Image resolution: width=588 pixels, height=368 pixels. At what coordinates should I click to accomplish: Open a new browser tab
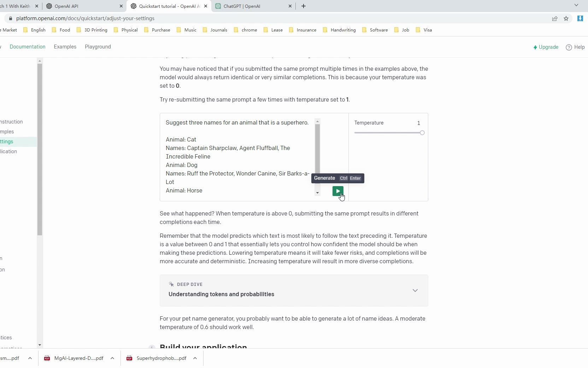click(x=304, y=6)
